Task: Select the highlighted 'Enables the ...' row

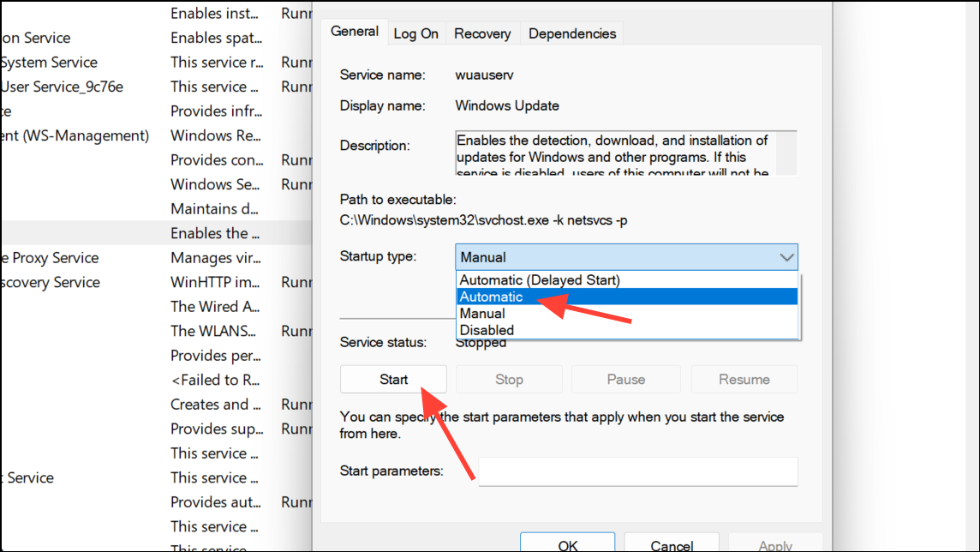Action: click(x=156, y=233)
